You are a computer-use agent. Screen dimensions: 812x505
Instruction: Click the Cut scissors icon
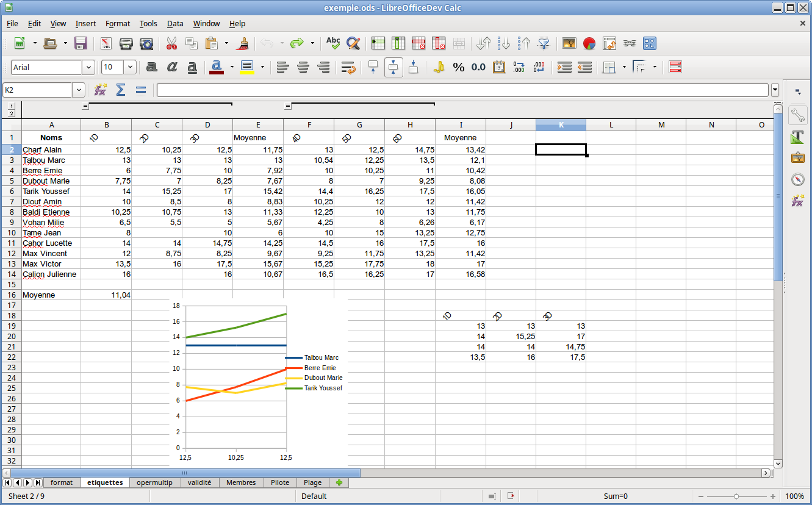171,43
